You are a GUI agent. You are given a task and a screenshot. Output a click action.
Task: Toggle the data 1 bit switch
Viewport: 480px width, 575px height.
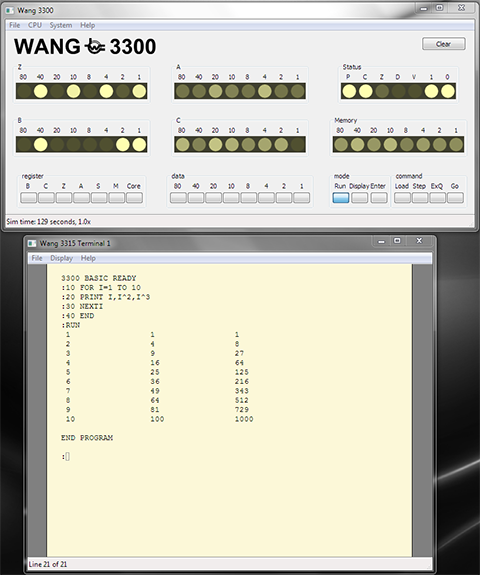coord(301,198)
